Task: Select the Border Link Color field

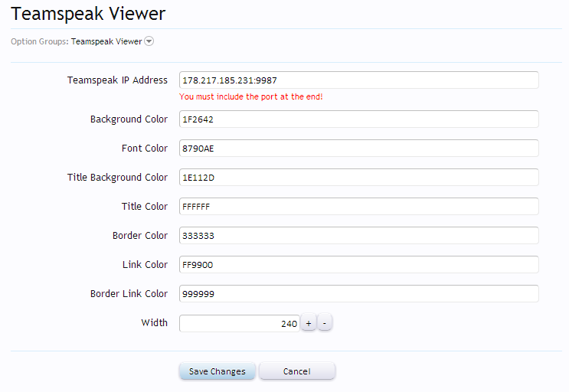Action: 358,294
